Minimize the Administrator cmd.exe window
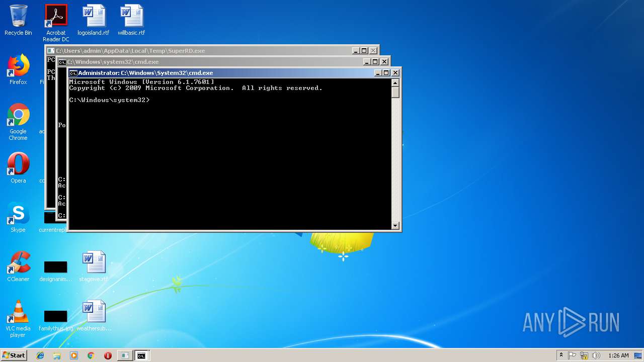The image size is (644, 362). (x=377, y=73)
